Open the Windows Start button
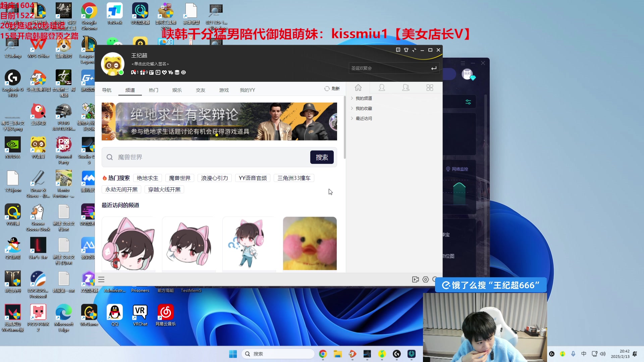Viewport: 644px width, 362px height. pos(233,354)
